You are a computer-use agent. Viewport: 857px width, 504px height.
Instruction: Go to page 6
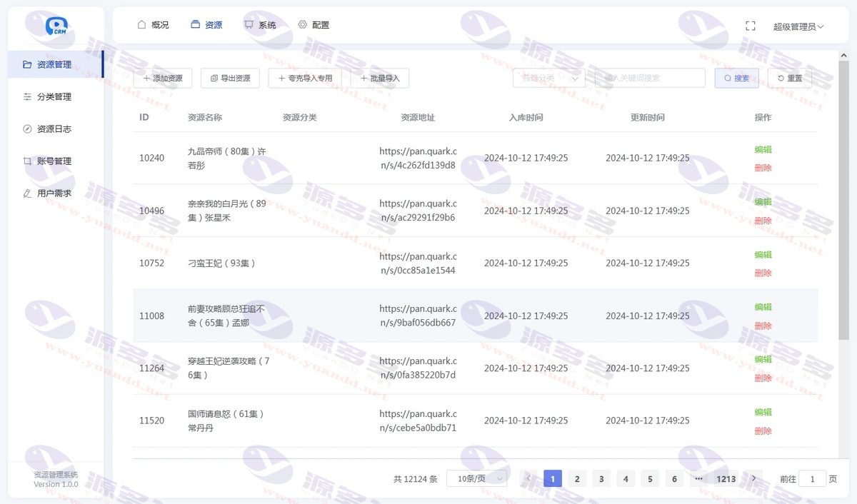click(674, 478)
